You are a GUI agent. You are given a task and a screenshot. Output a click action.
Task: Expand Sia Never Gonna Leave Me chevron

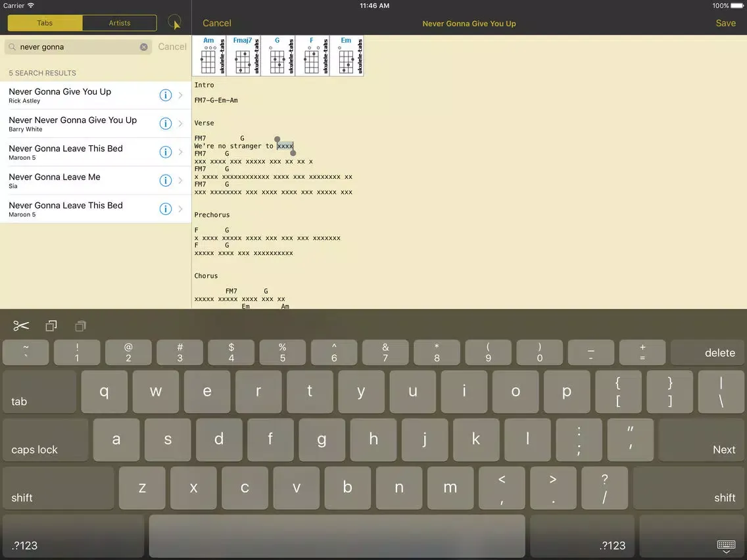[181, 181]
